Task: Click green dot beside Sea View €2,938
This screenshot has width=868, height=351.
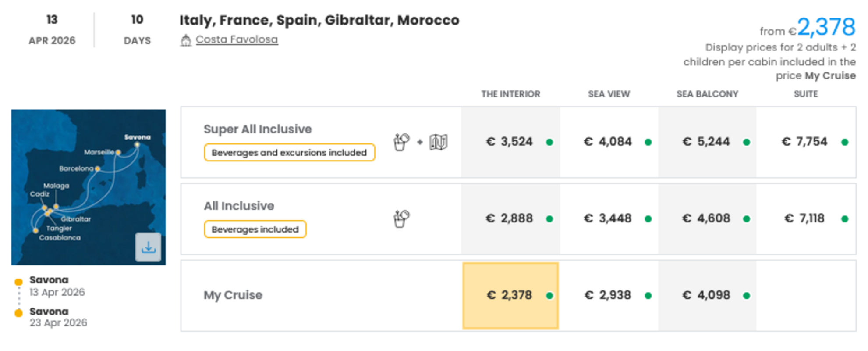Action: point(648,296)
